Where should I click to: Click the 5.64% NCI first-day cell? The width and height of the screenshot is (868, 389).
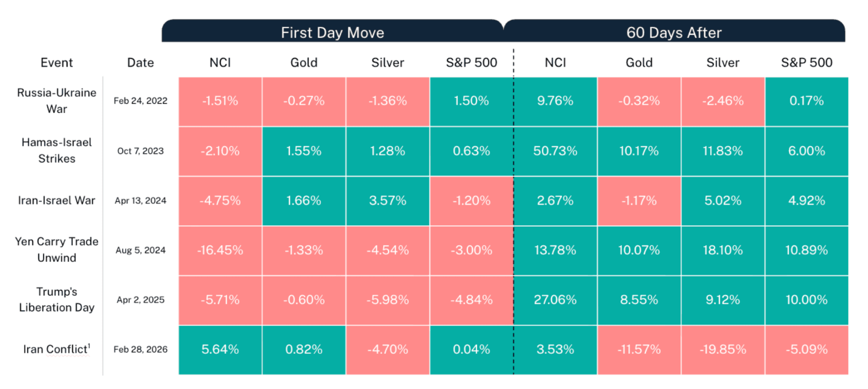tap(220, 349)
